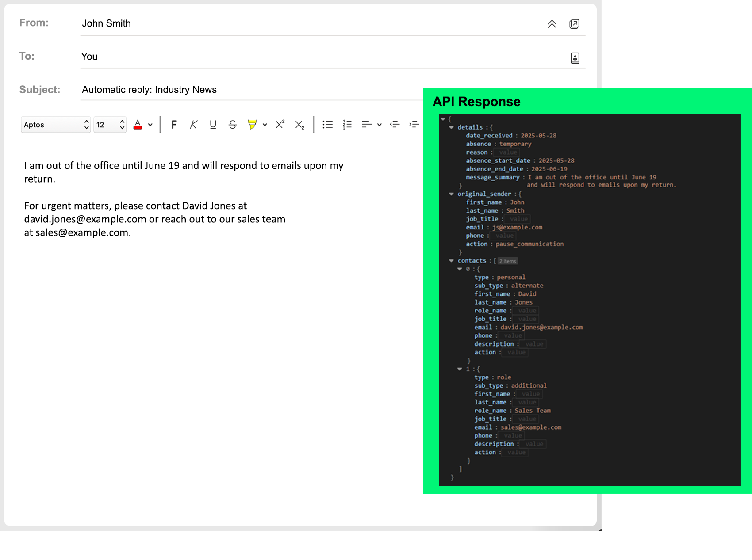The width and height of the screenshot is (752, 560).
Task: Collapse the contacts node in JSON
Action: coord(451,261)
